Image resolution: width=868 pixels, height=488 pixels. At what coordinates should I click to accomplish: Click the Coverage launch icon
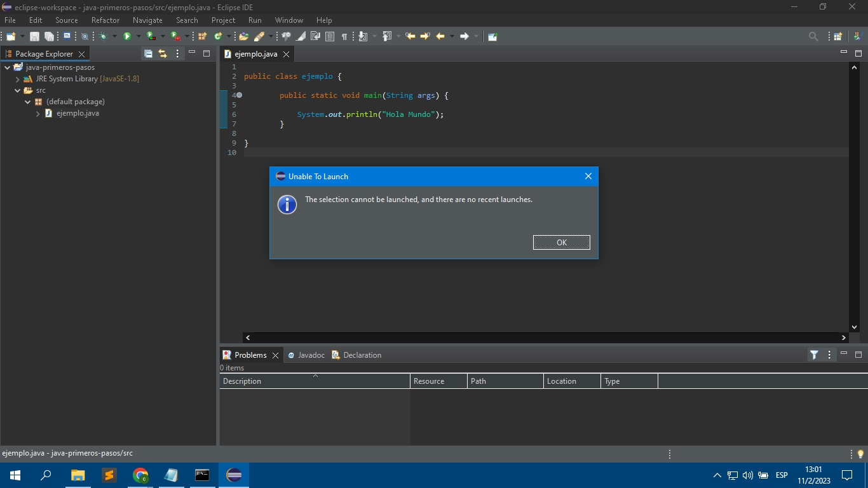(x=151, y=36)
